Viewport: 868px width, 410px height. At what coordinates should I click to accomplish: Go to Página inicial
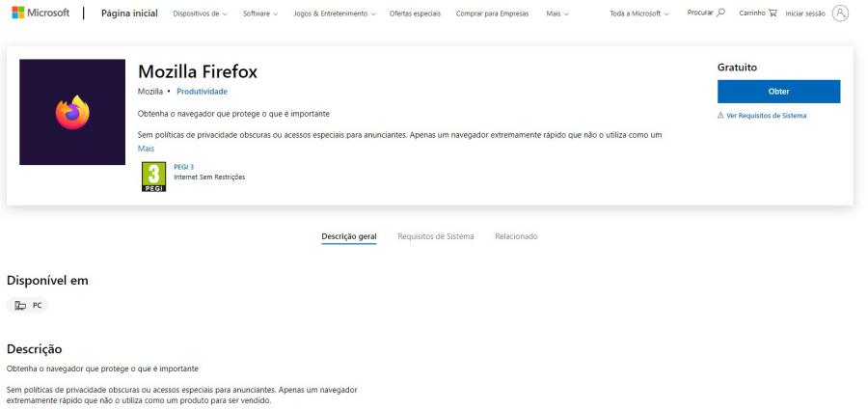(129, 14)
